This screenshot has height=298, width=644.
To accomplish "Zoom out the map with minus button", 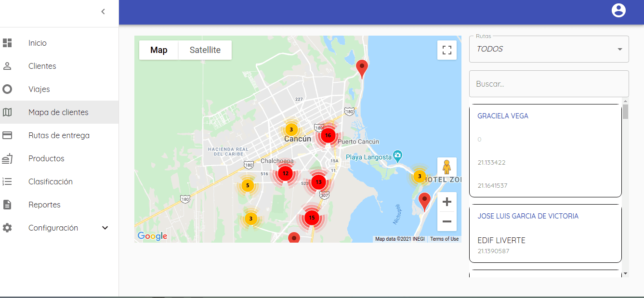I will pyautogui.click(x=447, y=221).
